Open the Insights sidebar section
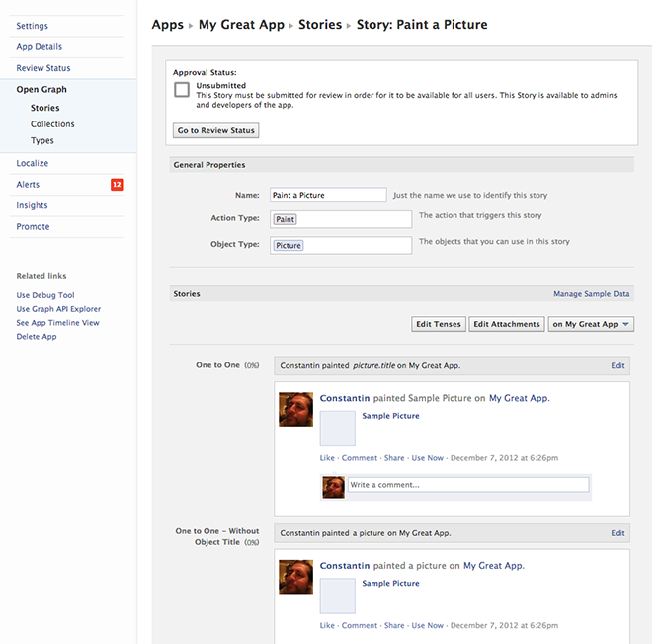The width and height of the screenshot is (661, 644). [33, 205]
